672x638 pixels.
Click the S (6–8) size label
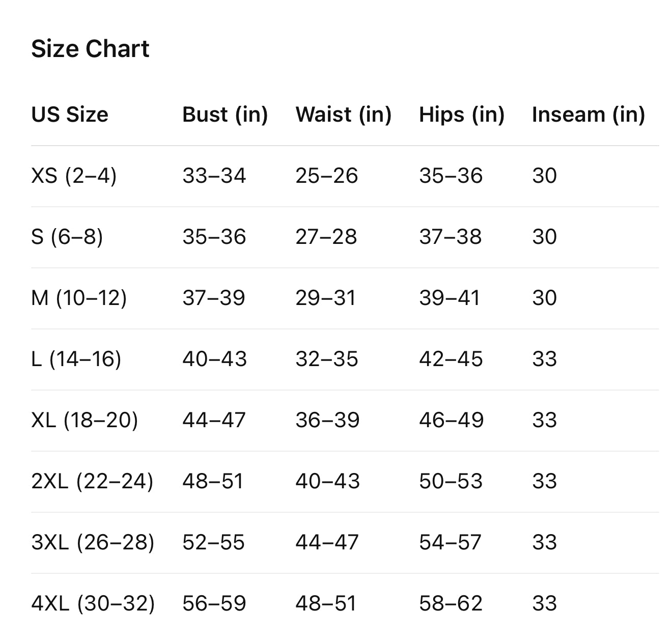(67, 237)
